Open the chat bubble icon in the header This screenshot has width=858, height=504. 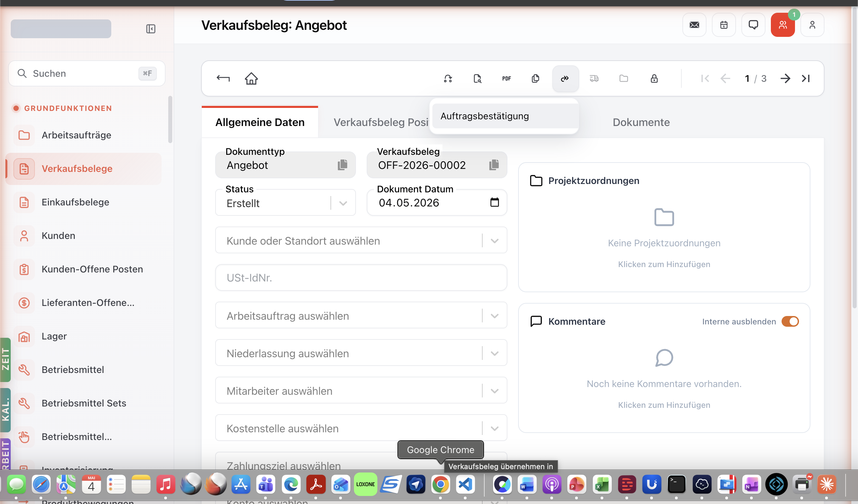(753, 25)
